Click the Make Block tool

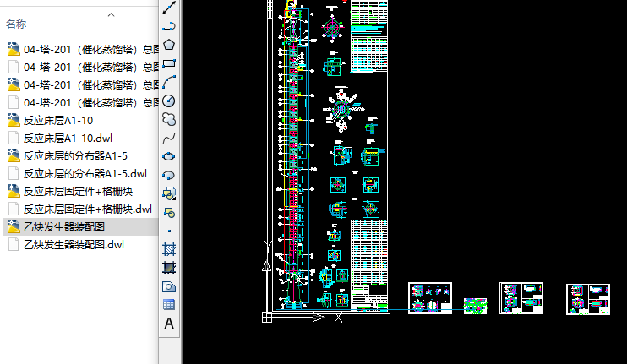pos(169,213)
